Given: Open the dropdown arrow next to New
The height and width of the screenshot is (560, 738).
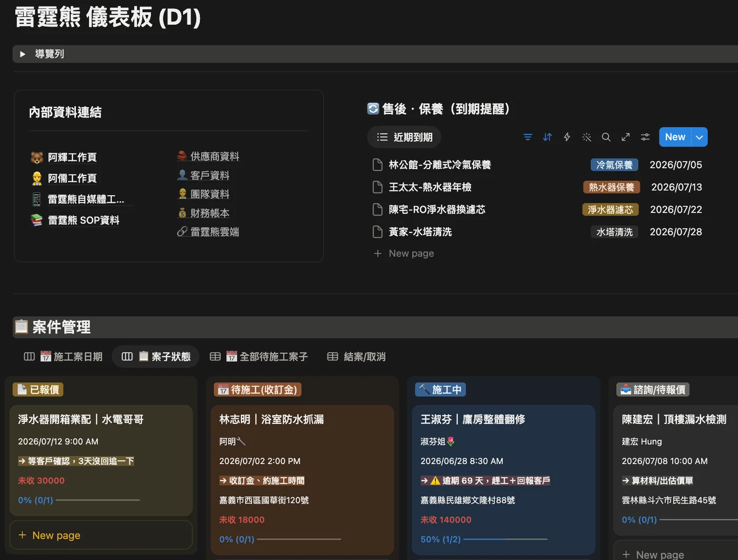Looking at the screenshot, I should coord(700,137).
